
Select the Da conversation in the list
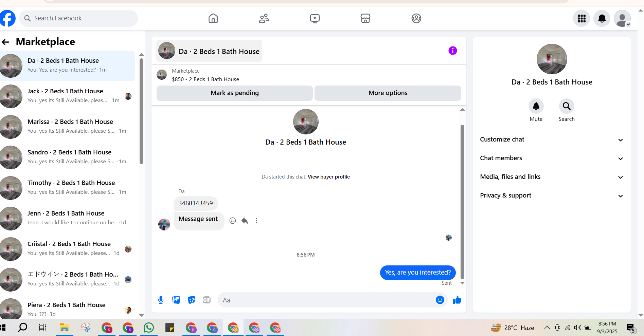click(67, 66)
